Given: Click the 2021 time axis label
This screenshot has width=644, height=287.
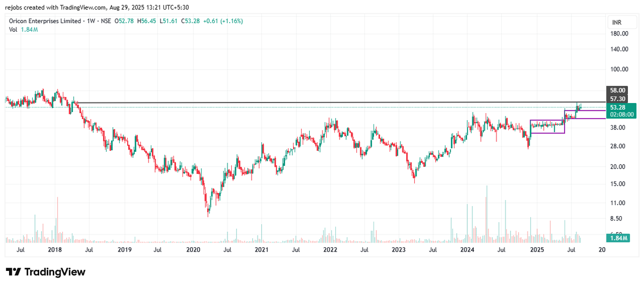Looking at the screenshot, I should pos(261,250).
